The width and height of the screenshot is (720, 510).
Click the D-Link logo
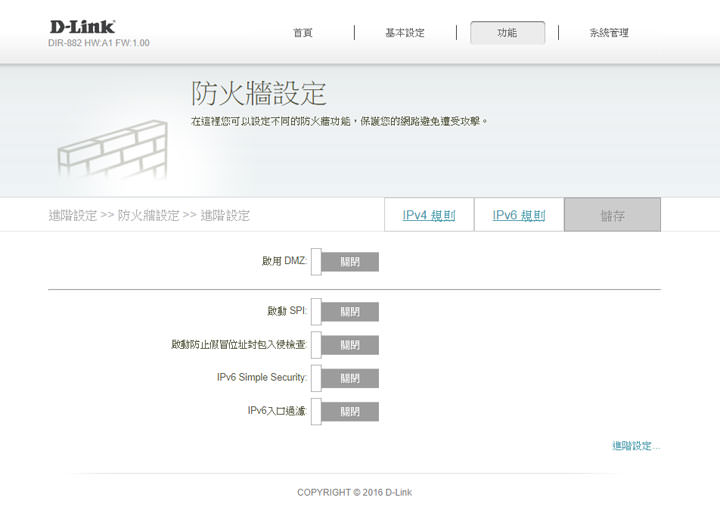pyautogui.click(x=82, y=26)
